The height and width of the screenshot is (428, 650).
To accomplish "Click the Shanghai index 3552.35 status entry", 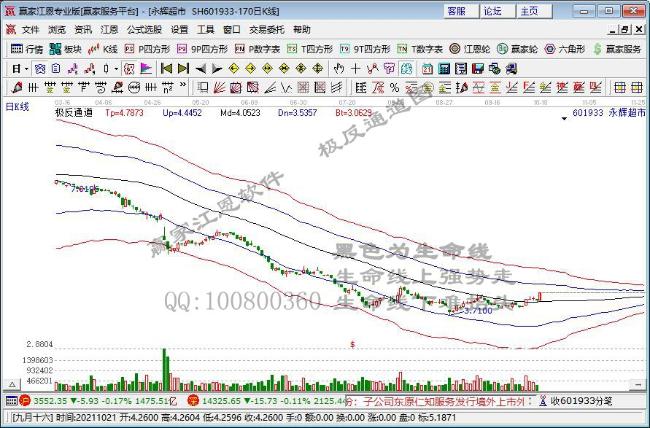I will coord(99,401).
